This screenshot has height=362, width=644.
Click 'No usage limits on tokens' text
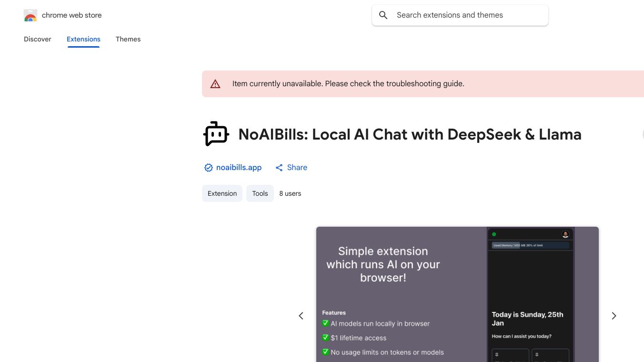click(387, 352)
